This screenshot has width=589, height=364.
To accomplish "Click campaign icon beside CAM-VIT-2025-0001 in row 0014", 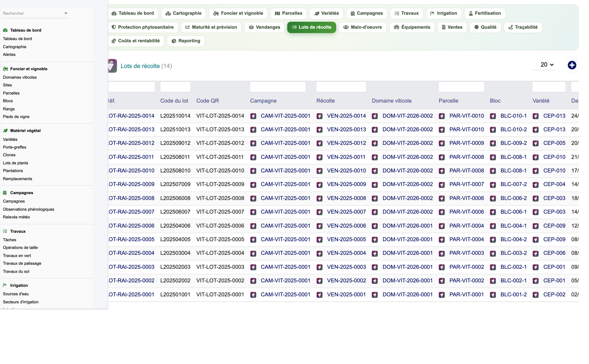I will pos(253,116).
